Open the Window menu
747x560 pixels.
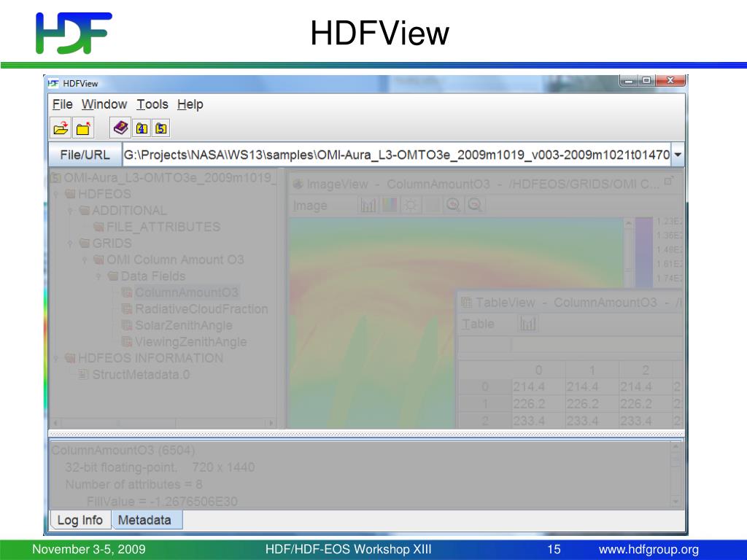(104, 104)
